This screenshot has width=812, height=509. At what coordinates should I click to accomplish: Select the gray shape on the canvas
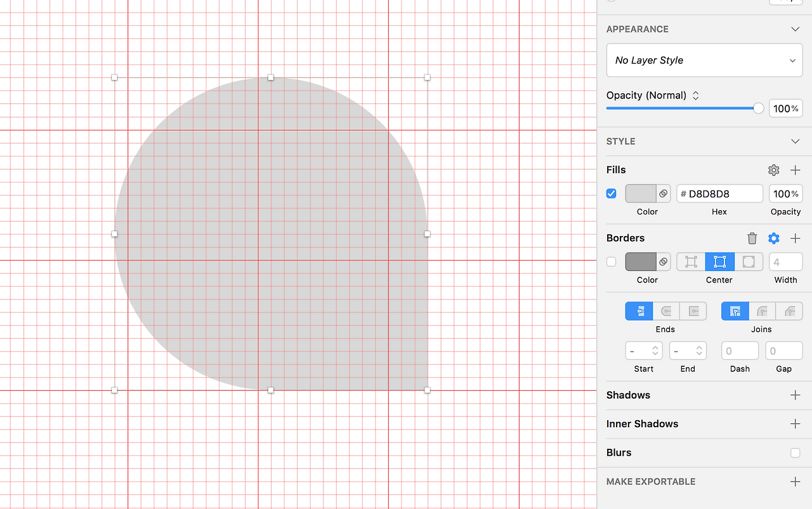coord(271,234)
